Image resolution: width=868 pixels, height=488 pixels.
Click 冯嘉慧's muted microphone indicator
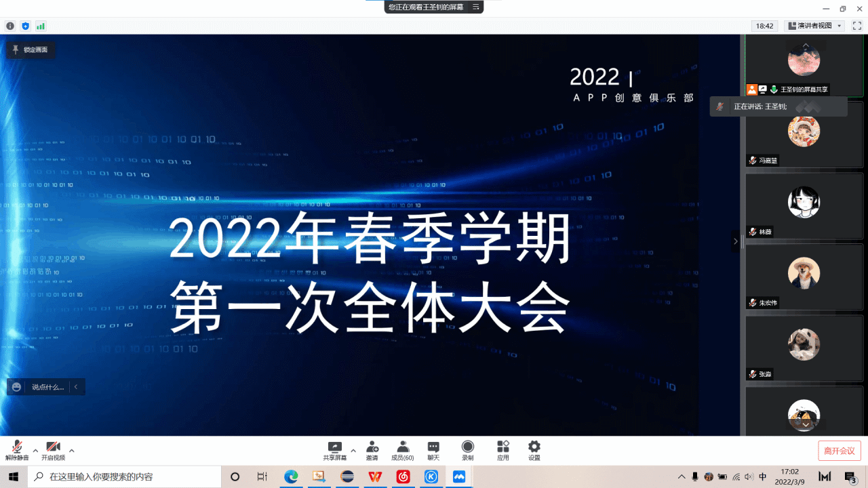[x=751, y=160]
